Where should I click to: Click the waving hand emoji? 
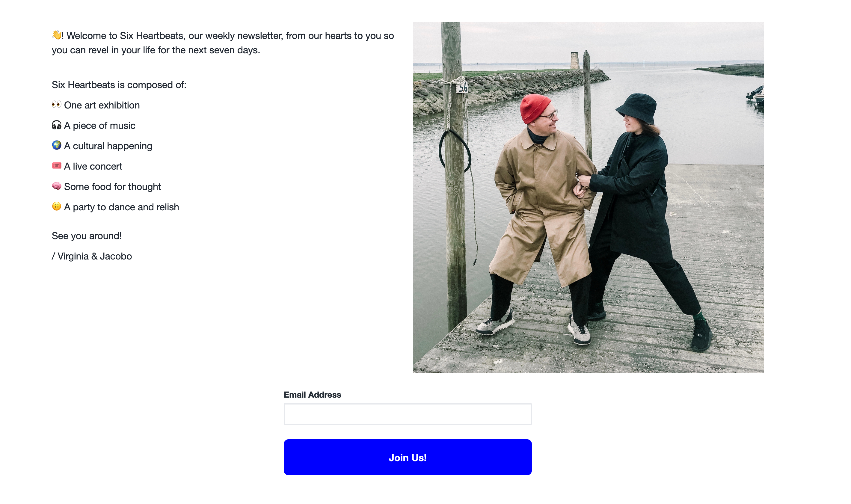(x=56, y=35)
